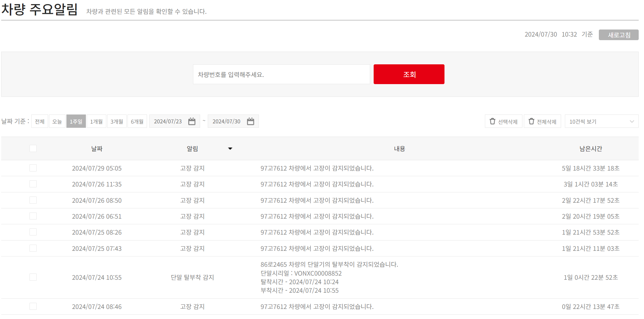This screenshot has width=644, height=319.
Task: Open the start date calendar icon
Action: [x=192, y=121]
